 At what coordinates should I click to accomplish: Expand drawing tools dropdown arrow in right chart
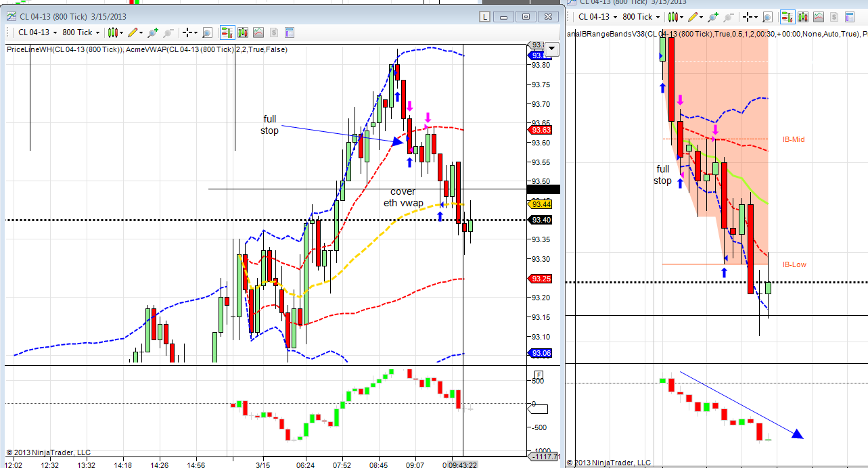701,17
